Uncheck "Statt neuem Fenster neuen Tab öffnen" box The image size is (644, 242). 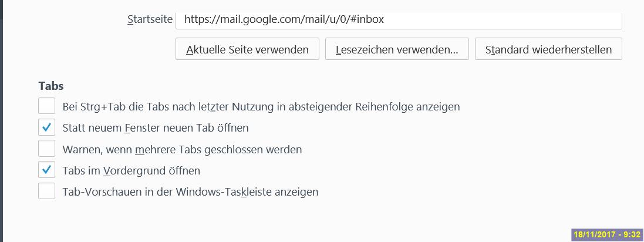47,127
